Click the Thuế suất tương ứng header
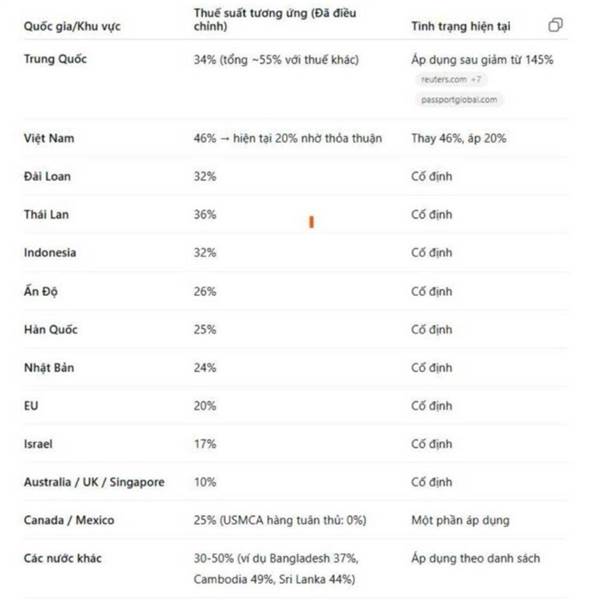The image size is (600, 600). (275, 20)
